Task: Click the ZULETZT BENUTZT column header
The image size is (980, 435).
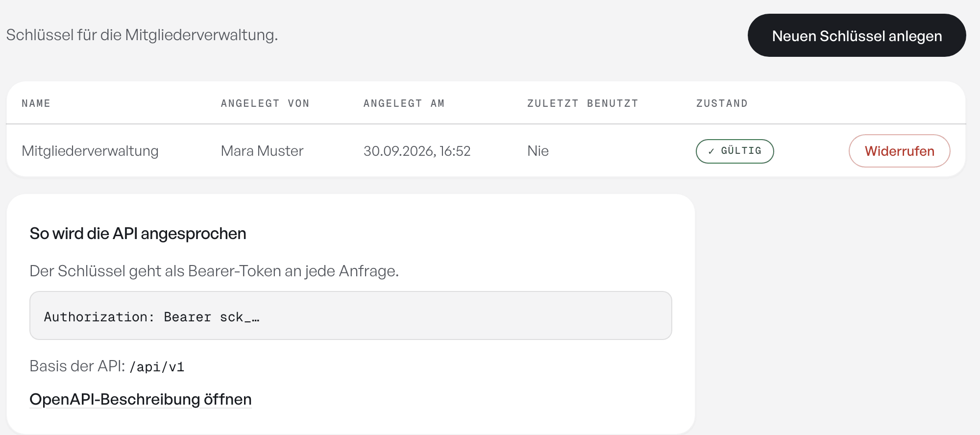Action: tap(583, 103)
